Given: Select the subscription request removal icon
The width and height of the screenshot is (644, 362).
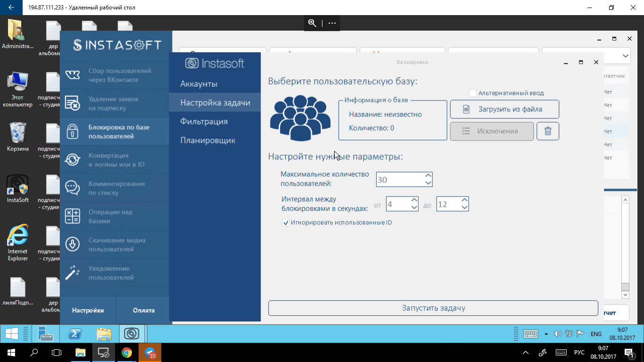Looking at the screenshot, I should 72,103.
